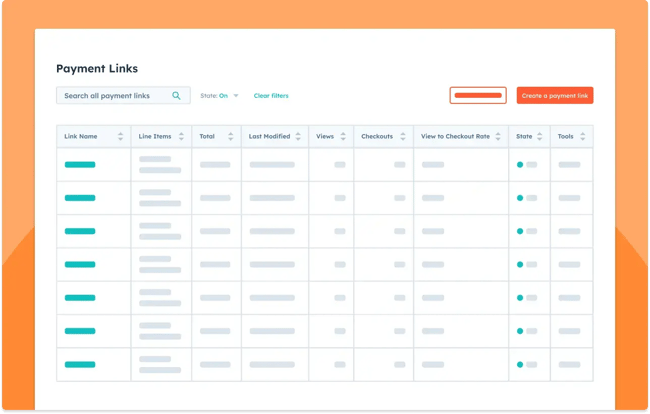
Task: Click the search magnifier icon
Action: pyautogui.click(x=177, y=96)
